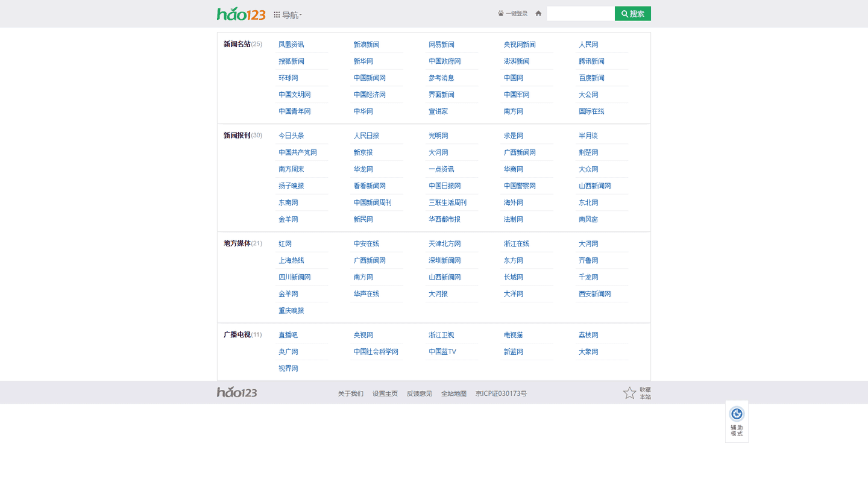
Task: Click 深圳新闻网
Action: coord(445,261)
